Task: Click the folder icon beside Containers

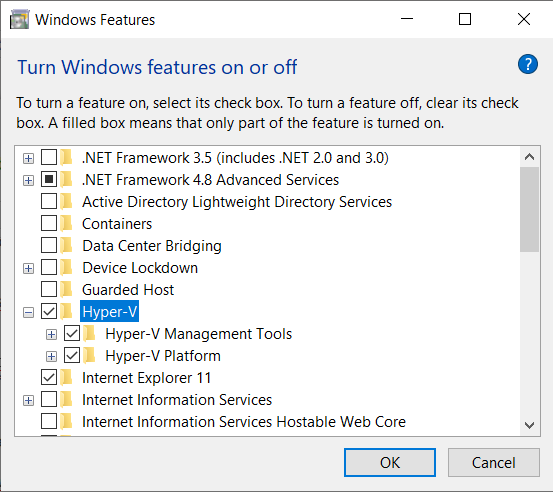Action: click(66, 224)
